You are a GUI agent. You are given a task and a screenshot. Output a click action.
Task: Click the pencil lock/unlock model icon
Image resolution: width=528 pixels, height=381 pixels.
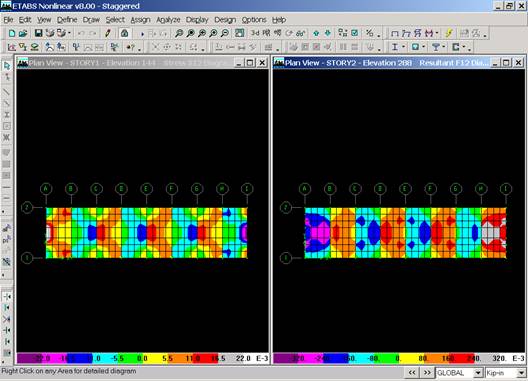pos(108,33)
